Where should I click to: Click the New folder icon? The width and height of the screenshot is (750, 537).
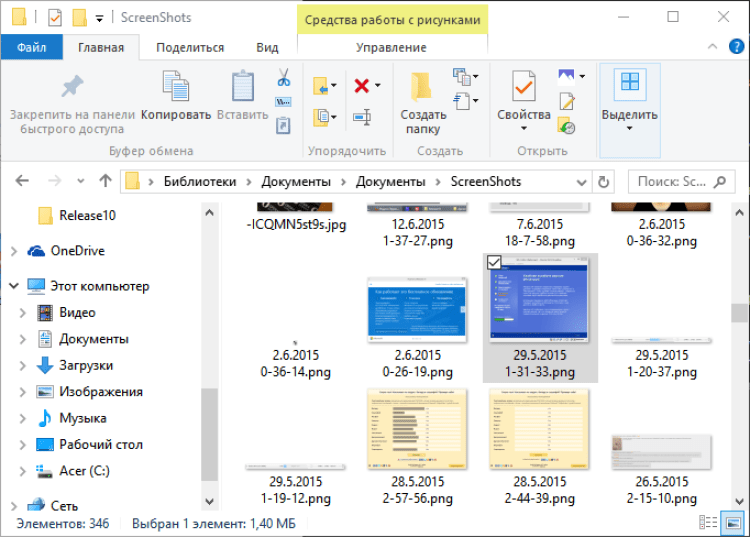pos(421,87)
